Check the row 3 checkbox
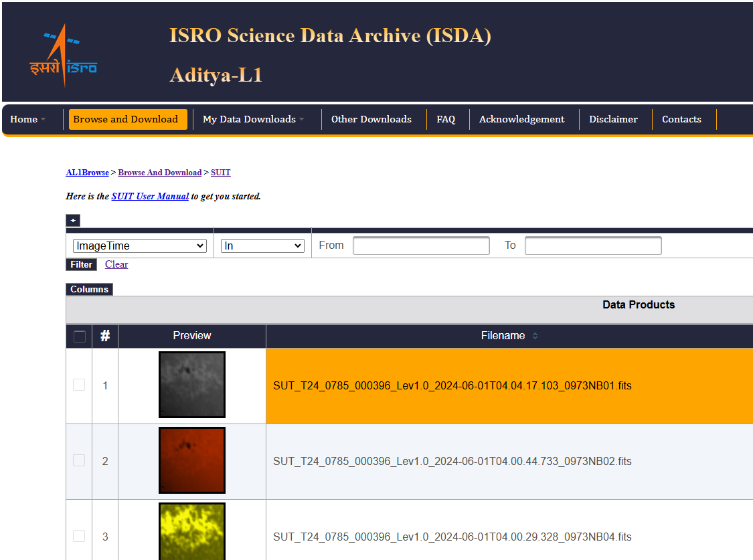The height and width of the screenshot is (560, 753). (79, 536)
